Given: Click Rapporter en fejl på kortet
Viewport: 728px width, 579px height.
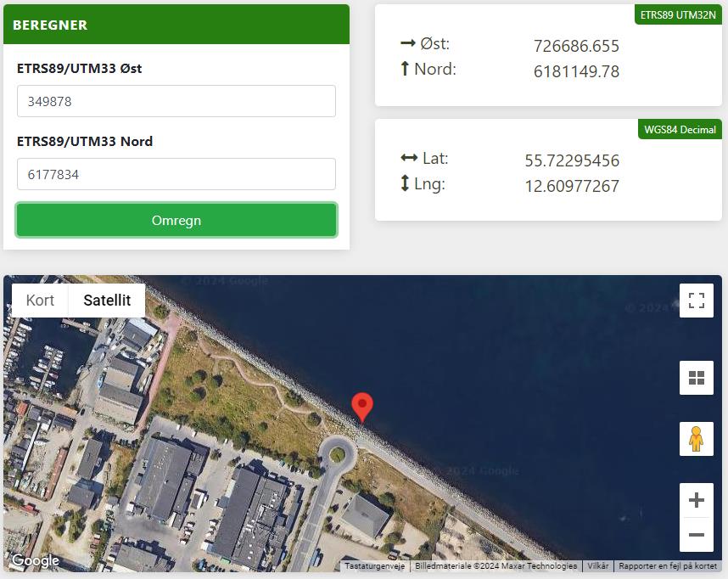Looking at the screenshot, I should click(668, 566).
